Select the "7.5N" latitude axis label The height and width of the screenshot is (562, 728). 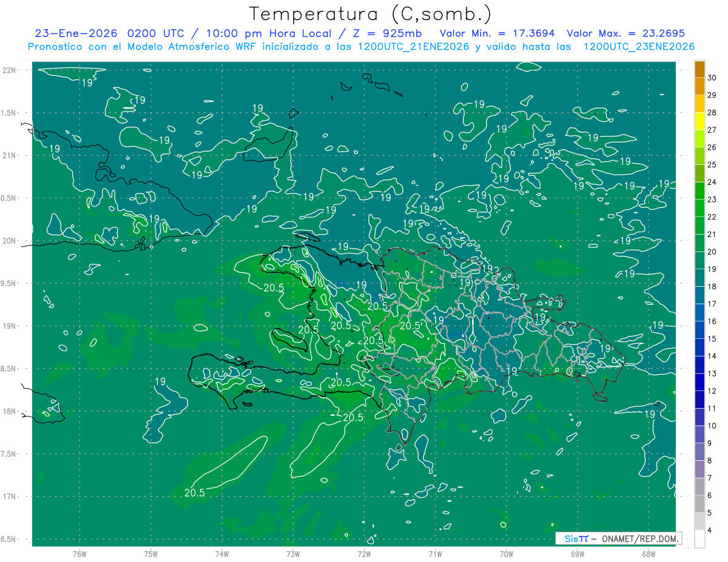(9, 454)
